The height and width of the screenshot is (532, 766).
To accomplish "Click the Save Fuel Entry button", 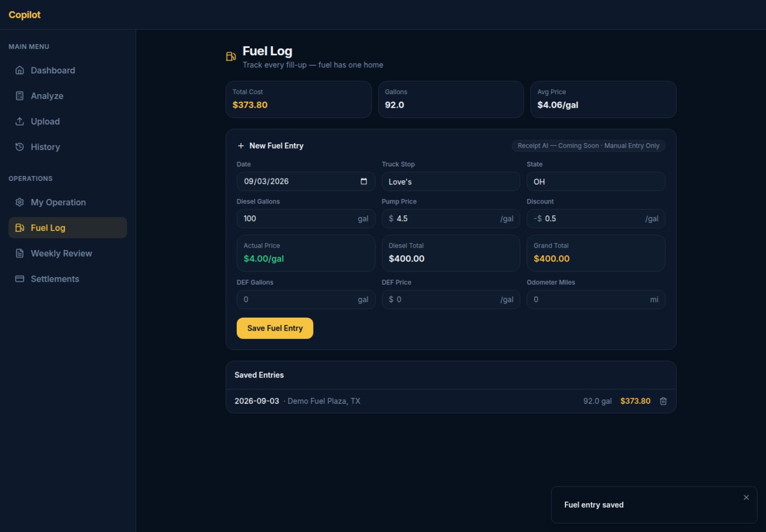I will point(275,328).
